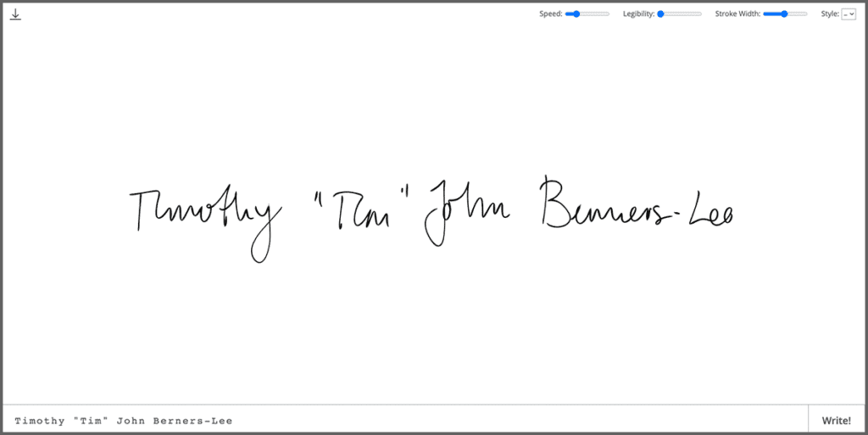
Task: Focus the text input field at bottom
Action: pos(407,421)
